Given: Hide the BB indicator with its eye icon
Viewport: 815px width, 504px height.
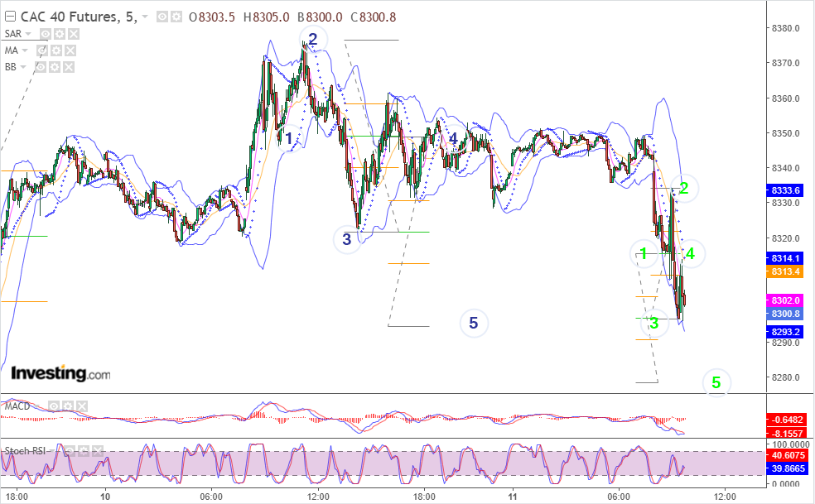Looking at the screenshot, I should (41, 67).
